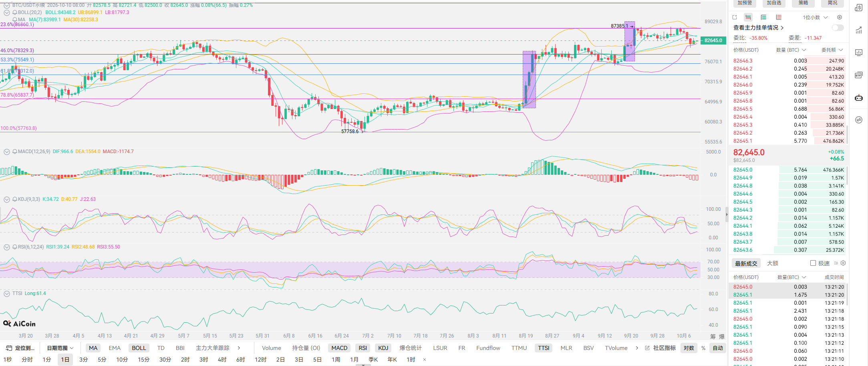Image resolution: width=868 pixels, height=366 pixels.
Task: Open the presentation chart sidebar icon
Action: pos(859,53)
